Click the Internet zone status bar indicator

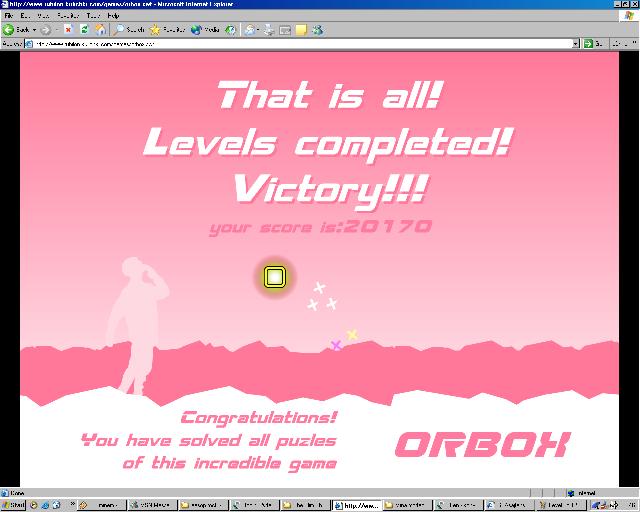tap(581, 493)
